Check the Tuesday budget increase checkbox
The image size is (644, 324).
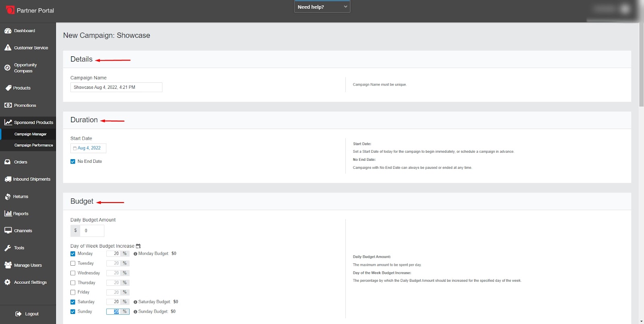pos(73,263)
